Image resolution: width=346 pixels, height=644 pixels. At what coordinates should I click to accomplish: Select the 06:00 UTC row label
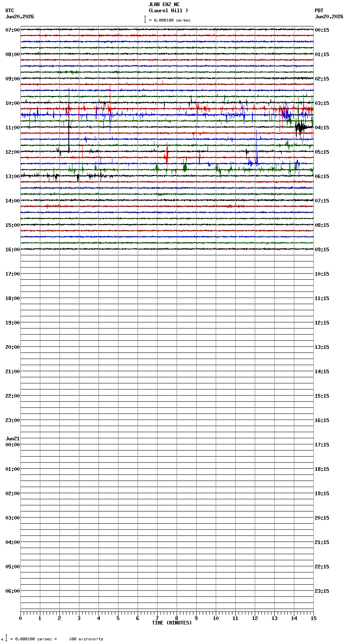[x=13, y=591]
